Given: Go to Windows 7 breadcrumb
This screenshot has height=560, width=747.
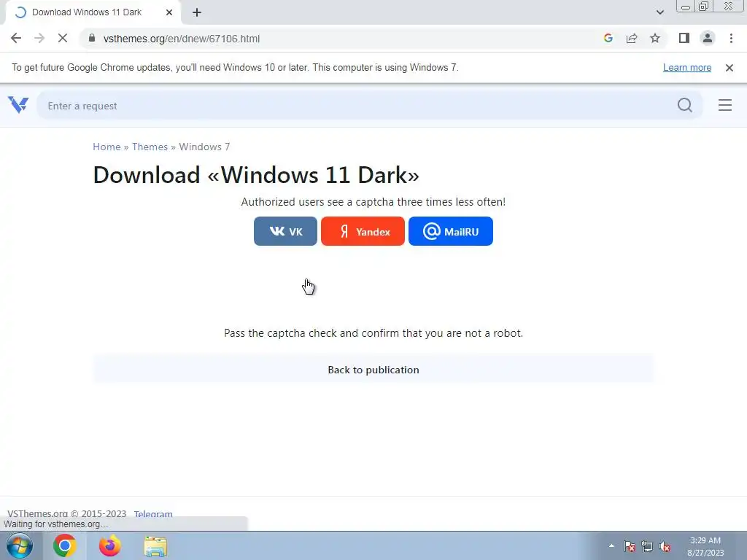Looking at the screenshot, I should click(x=204, y=147).
